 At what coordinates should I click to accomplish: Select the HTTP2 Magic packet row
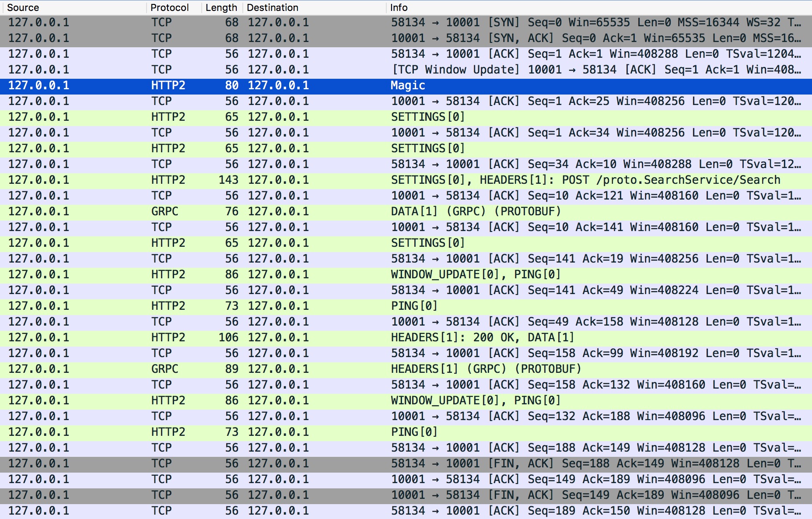pyautogui.click(x=407, y=85)
